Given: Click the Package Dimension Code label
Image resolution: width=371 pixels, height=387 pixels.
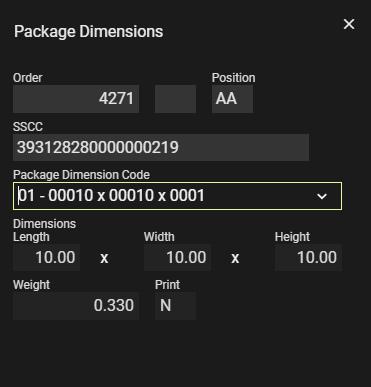Looking at the screenshot, I should (81, 175).
